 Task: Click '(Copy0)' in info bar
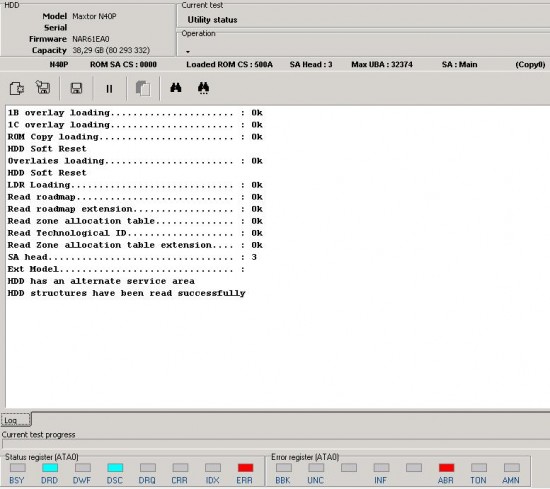(530, 65)
